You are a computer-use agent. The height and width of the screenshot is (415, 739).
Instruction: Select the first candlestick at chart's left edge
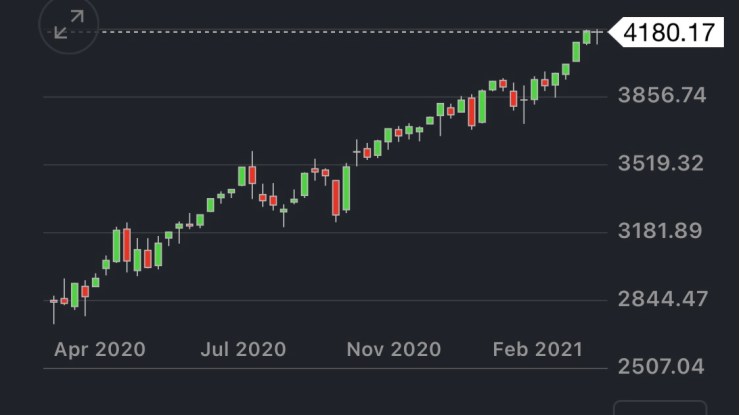click(54, 300)
